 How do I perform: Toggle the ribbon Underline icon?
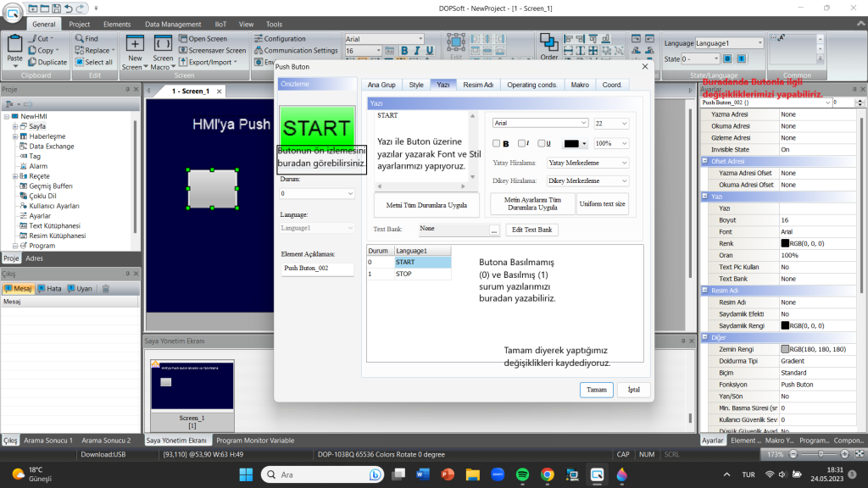(430, 51)
